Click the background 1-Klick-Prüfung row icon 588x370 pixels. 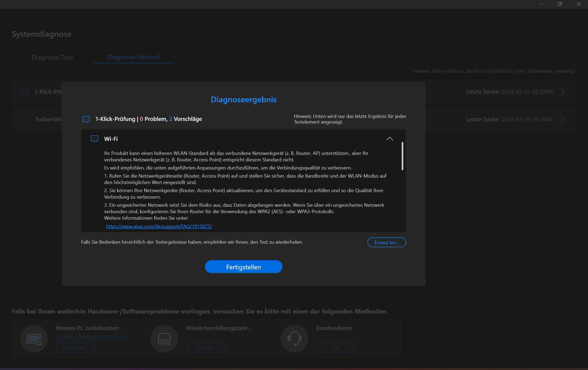click(25, 92)
